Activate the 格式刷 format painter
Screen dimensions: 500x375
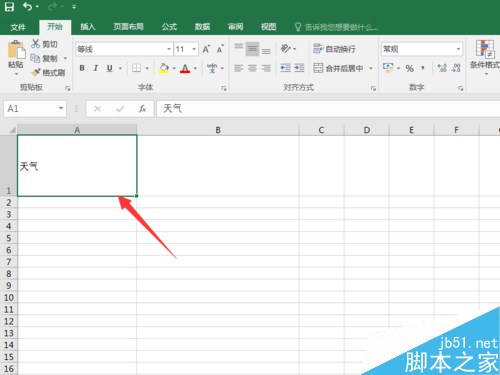[x=48, y=72]
